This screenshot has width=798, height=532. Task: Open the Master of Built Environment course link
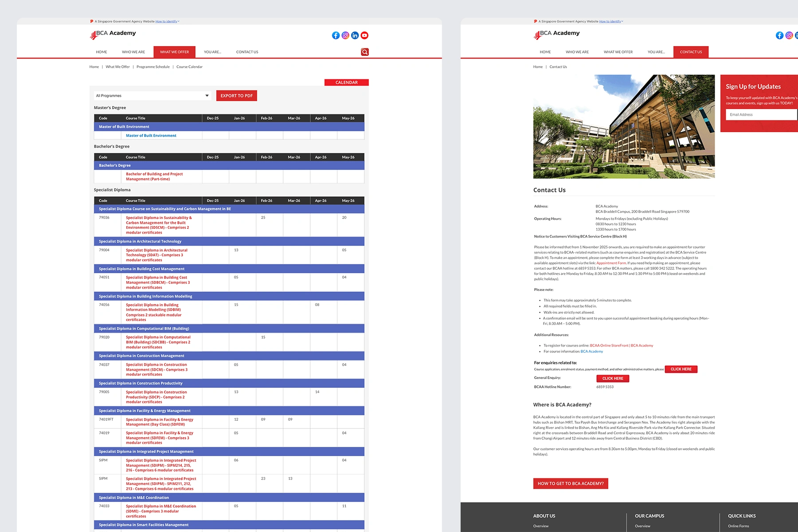pos(151,136)
